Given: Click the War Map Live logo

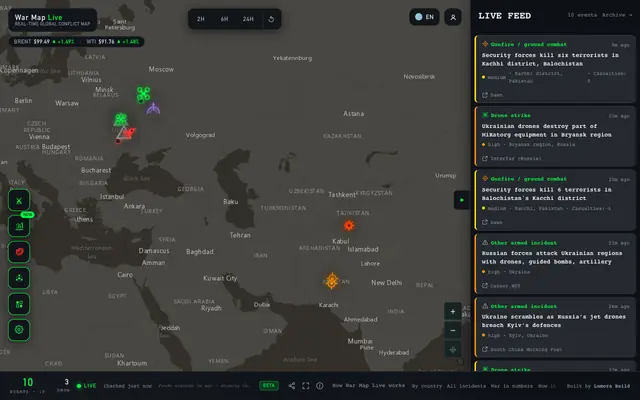Looking at the screenshot, I should (x=52, y=20).
